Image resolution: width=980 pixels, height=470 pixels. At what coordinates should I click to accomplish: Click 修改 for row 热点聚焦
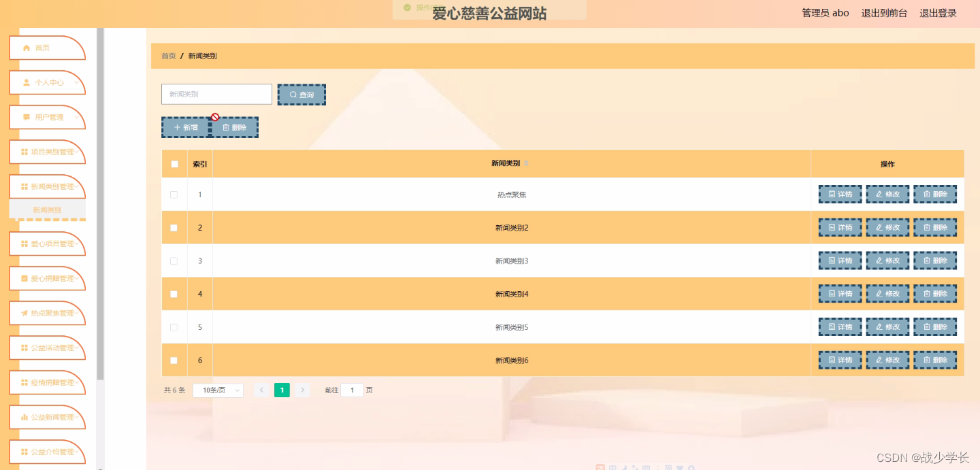click(x=887, y=195)
